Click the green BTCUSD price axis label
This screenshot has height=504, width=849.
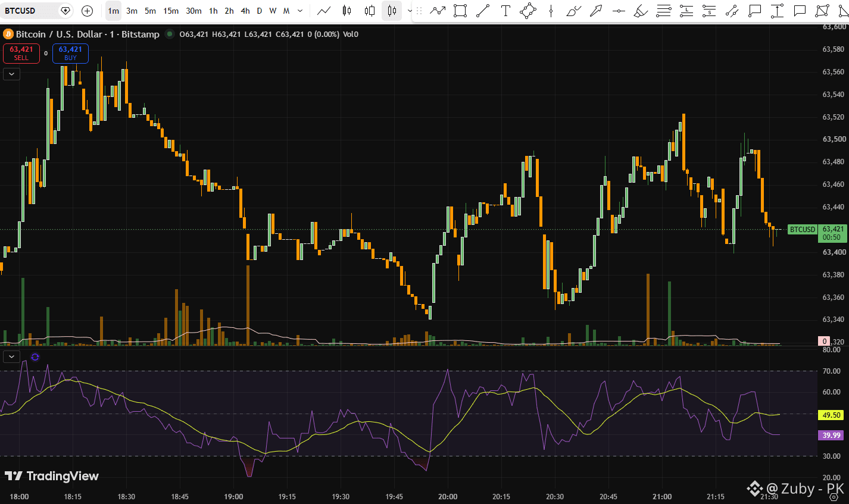click(x=802, y=230)
